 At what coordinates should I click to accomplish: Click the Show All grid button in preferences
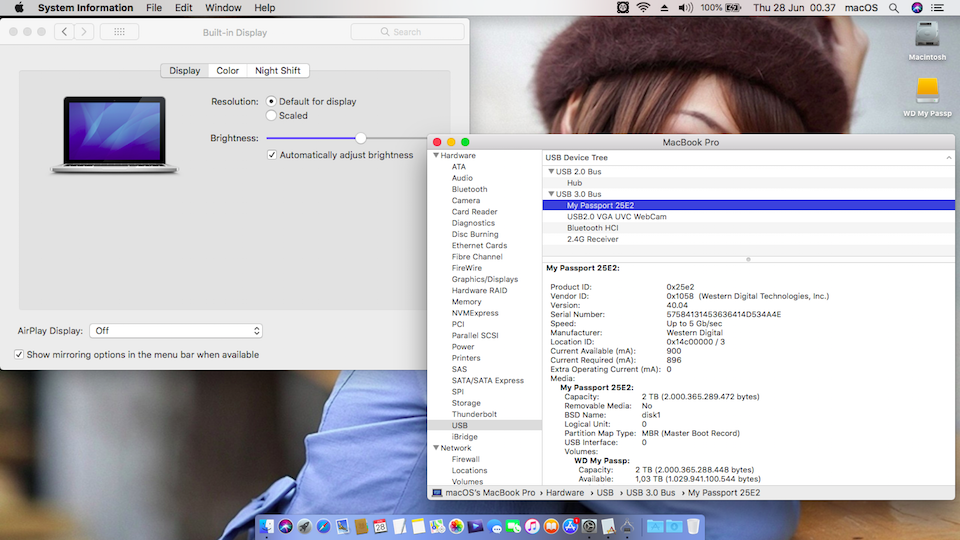[x=119, y=32]
